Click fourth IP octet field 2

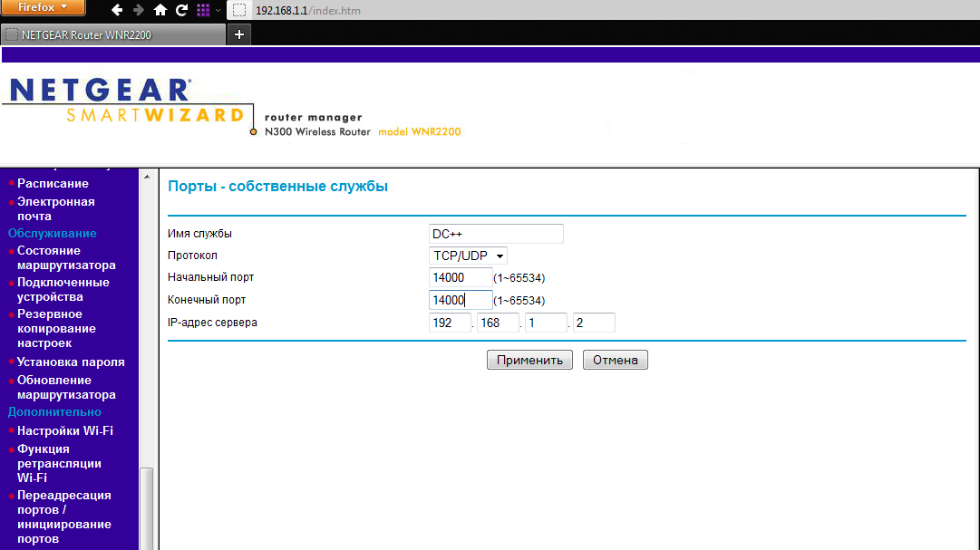[594, 323]
